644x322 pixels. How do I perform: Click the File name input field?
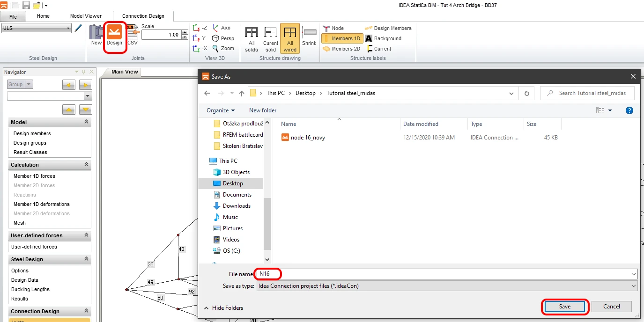tap(447, 274)
